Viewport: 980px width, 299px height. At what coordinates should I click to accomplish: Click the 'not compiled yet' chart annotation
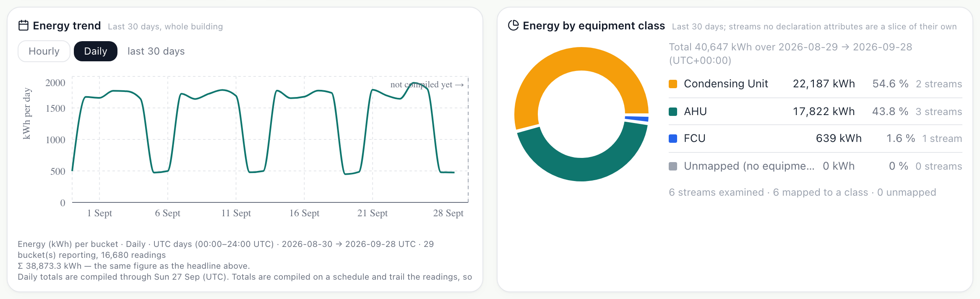point(427,84)
